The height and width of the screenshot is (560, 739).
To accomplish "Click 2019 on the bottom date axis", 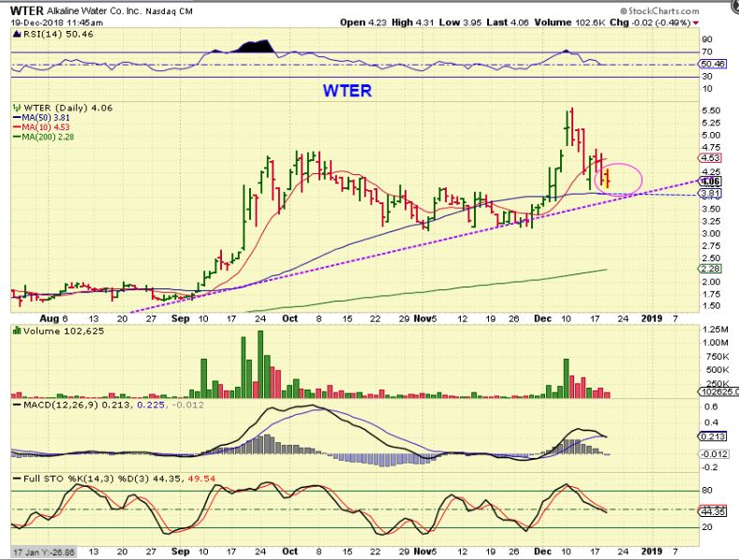I will pos(651,552).
